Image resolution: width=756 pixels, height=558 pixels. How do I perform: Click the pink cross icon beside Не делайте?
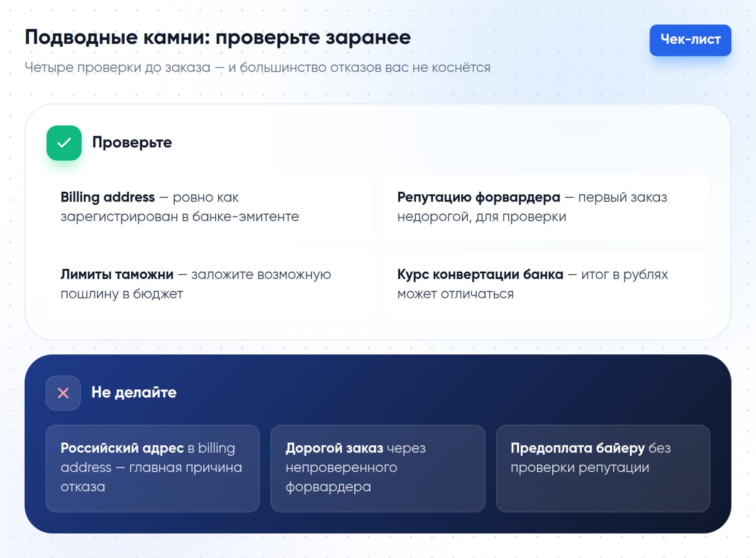(63, 393)
